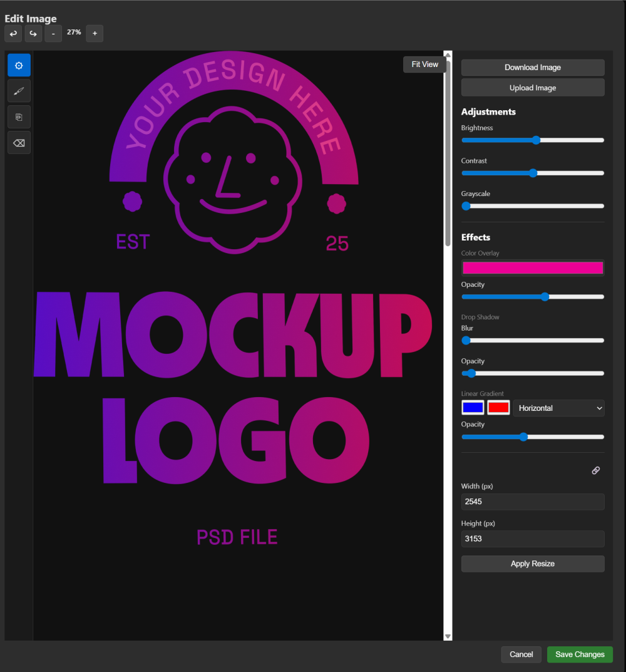The height and width of the screenshot is (672, 626).
Task: Click the Brightness slider handle
Action: click(536, 140)
